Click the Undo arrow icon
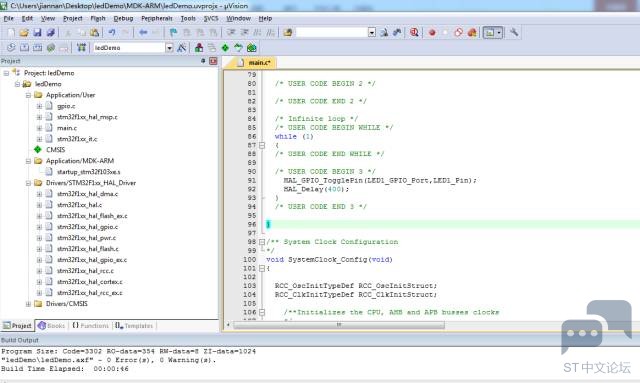 point(112,33)
